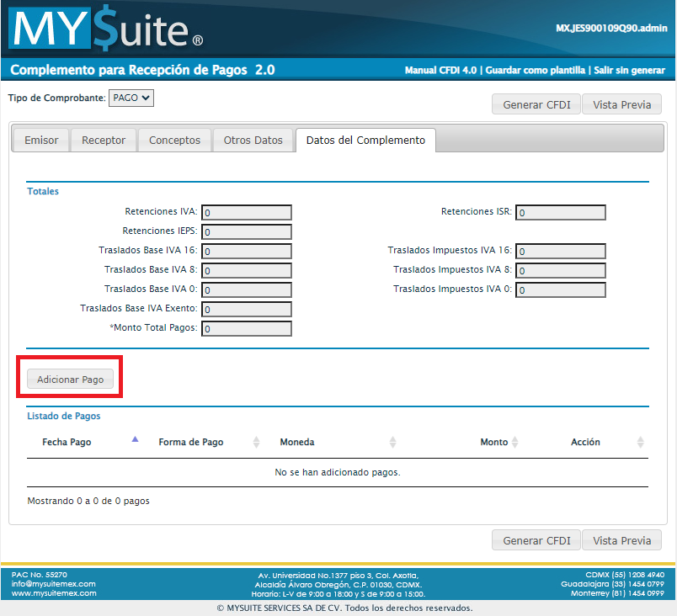Screen dimensions: 677x616
Task: Sort the Acción column
Action: tap(640, 443)
